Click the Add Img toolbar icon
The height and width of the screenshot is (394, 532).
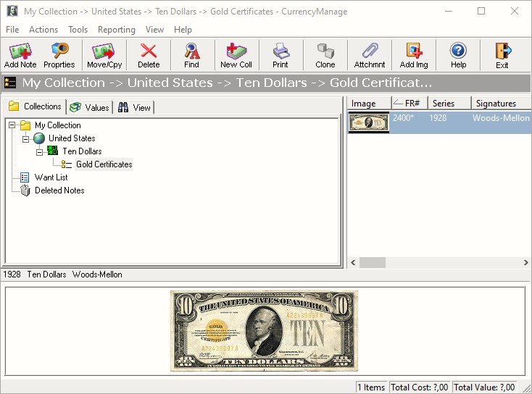point(414,51)
